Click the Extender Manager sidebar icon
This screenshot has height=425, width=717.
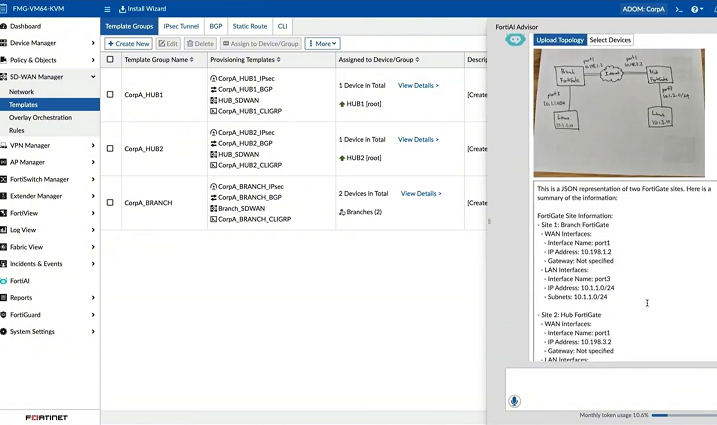[4, 196]
